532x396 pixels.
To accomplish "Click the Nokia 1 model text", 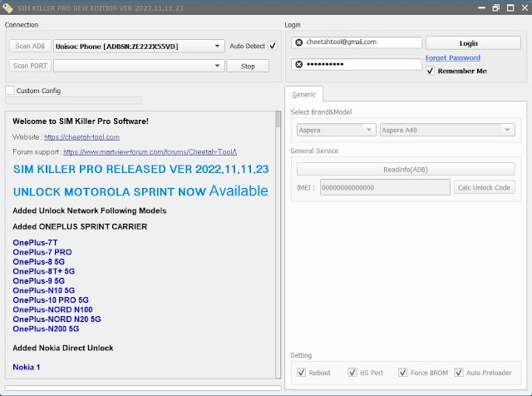I will [27, 367].
